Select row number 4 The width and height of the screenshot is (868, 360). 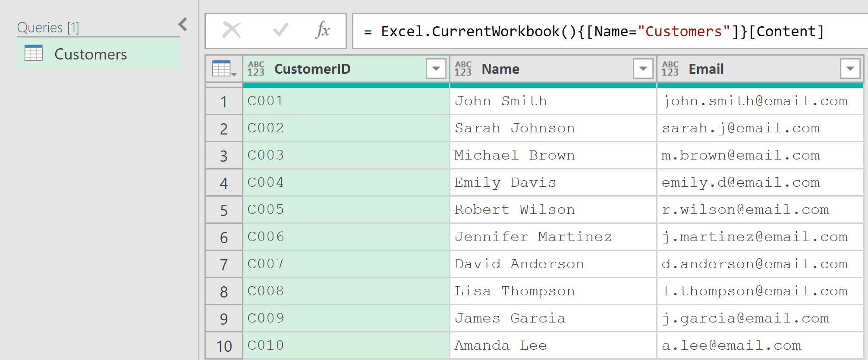223,183
